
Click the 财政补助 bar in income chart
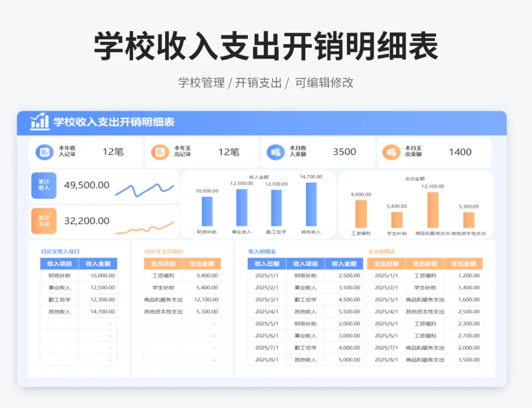tap(207, 211)
